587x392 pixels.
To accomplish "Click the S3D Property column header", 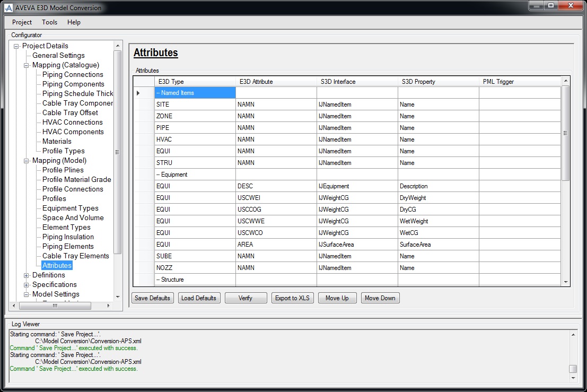I will coord(439,82).
